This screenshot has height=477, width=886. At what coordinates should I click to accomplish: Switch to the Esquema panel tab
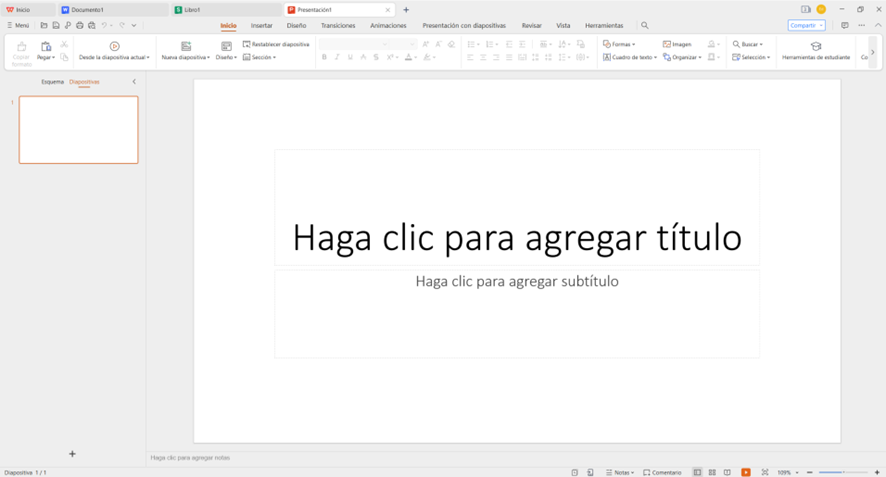click(x=52, y=82)
